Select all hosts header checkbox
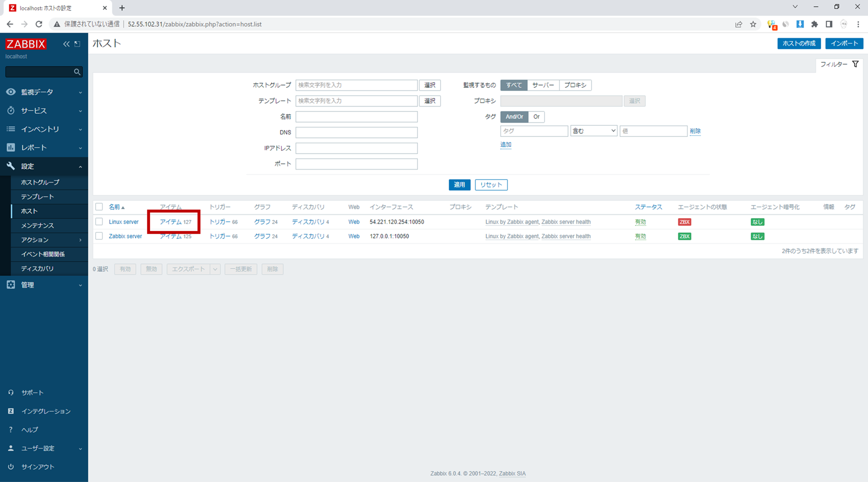 99,207
